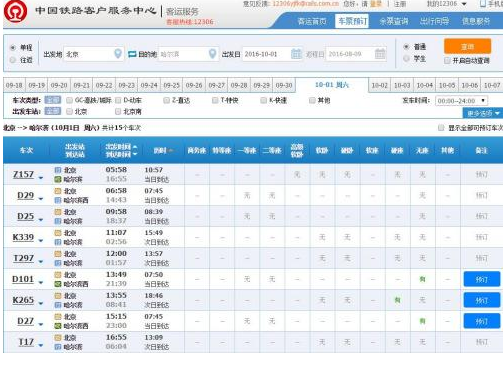The image size is (504, 366).
Task: Click T297 departure station icon
Action: coord(58,254)
